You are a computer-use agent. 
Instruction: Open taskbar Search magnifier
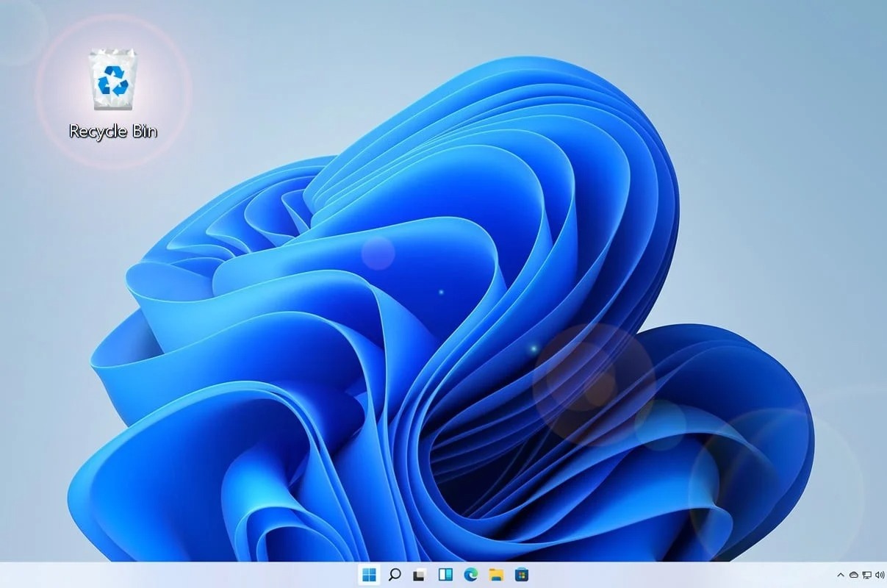pyautogui.click(x=394, y=574)
